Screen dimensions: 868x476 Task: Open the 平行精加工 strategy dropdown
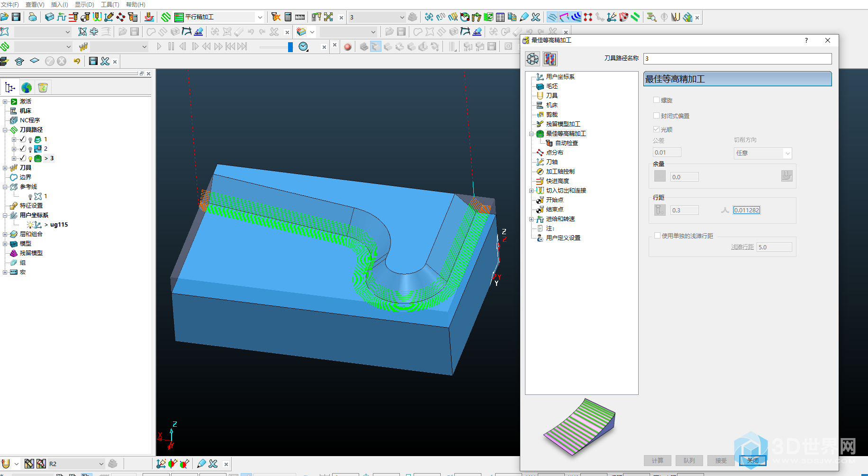(260, 17)
